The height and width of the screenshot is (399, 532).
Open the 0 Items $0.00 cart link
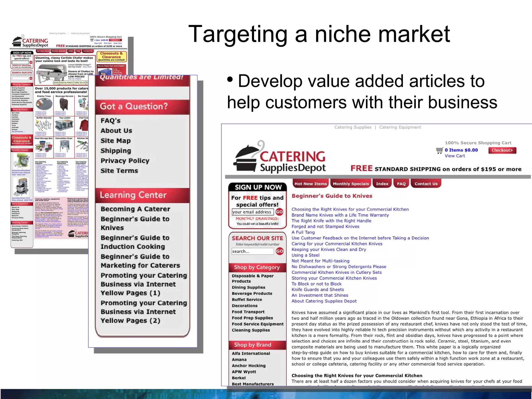[461, 150]
